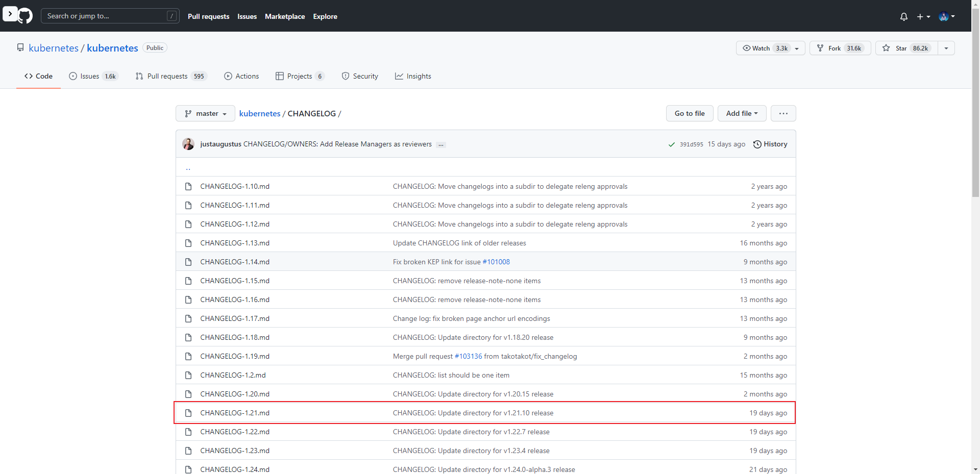
Task: Switch to the Issues tab
Action: pos(93,76)
